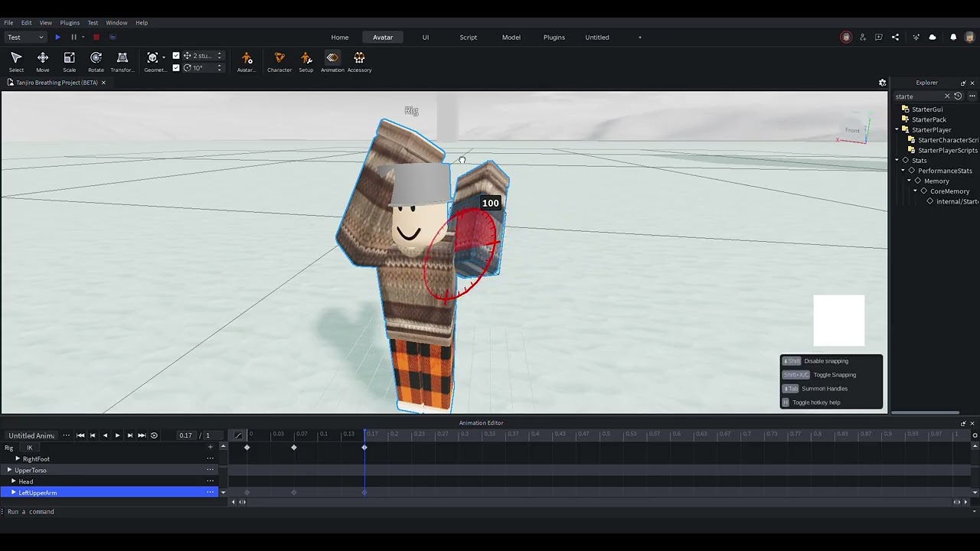Open the animation name options menu
The image size is (980, 551).
coord(67,435)
